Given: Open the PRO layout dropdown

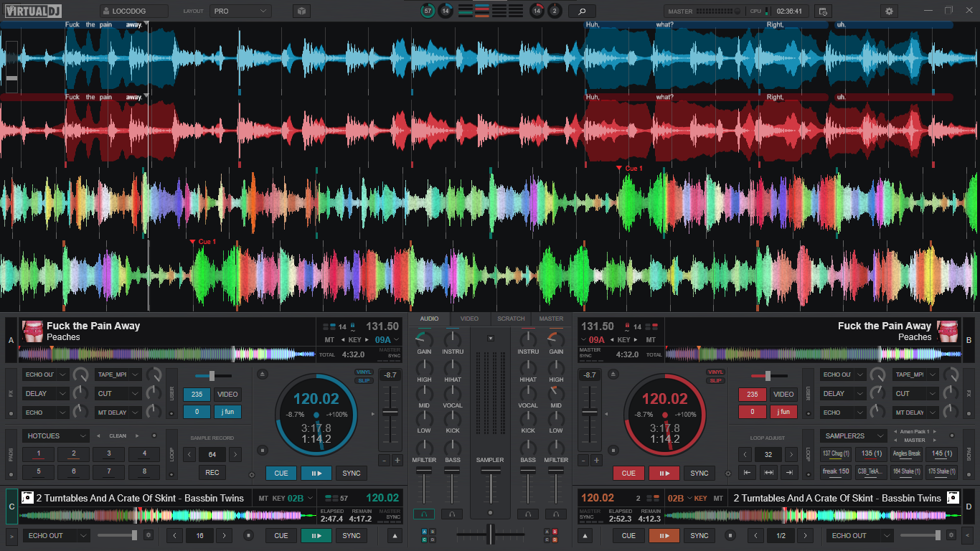Looking at the screenshot, I should [x=240, y=11].
